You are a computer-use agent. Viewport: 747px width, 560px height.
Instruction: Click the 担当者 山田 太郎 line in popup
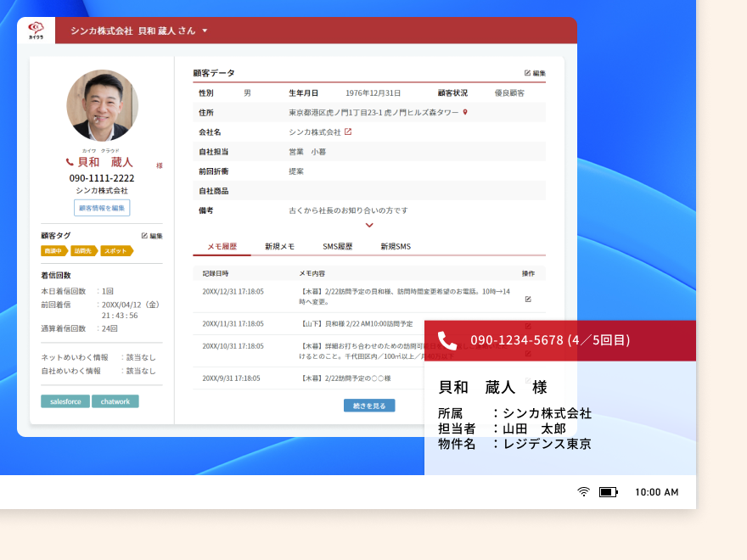[502, 428]
